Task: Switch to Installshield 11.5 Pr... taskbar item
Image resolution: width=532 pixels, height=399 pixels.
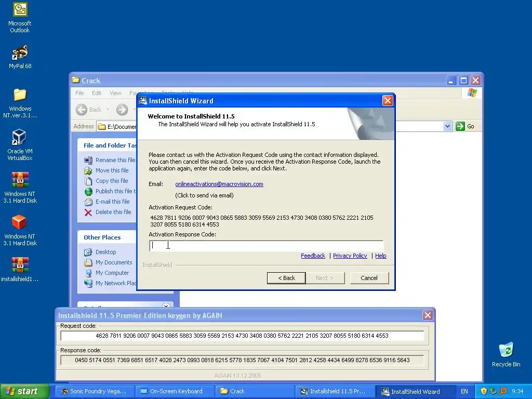Action: (335, 391)
